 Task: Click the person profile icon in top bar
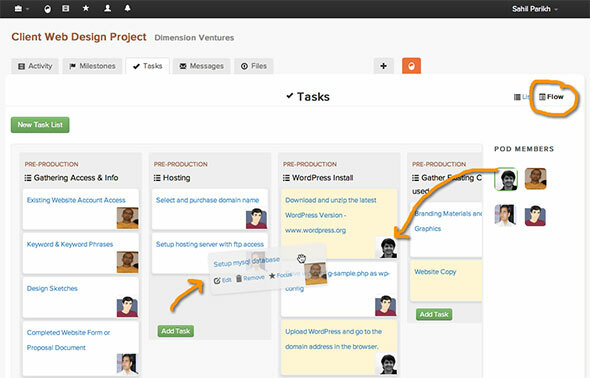point(108,8)
